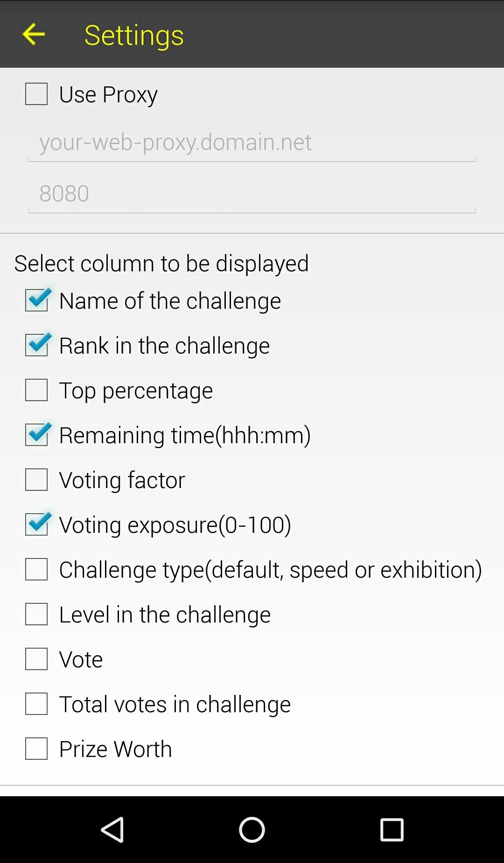504x863 pixels.
Task: Focus the proxy domain address field
Action: [x=252, y=142]
